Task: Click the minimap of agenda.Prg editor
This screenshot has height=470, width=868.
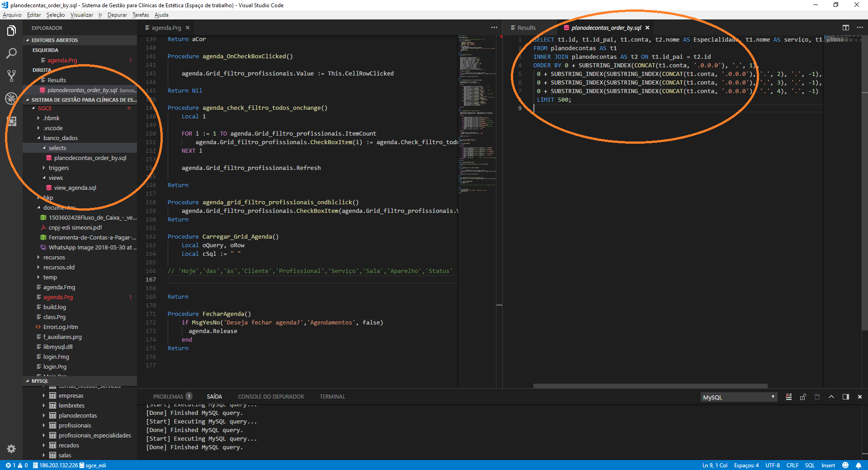Action: [477, 113]
